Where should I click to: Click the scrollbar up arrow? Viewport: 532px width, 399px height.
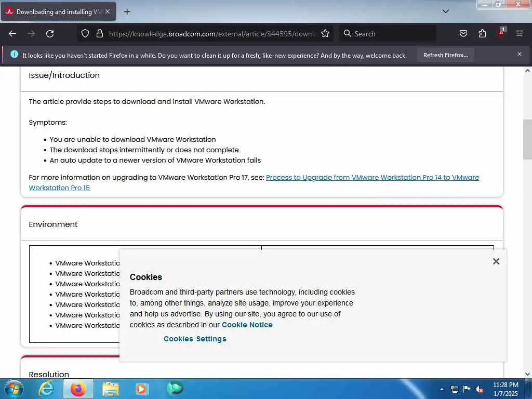point(527,71)
